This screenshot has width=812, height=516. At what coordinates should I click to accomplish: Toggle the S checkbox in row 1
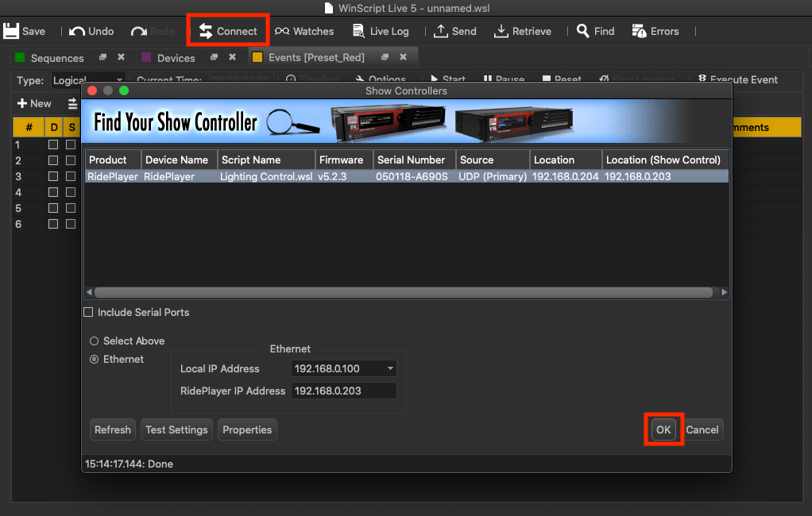click(x=71, y=144)
